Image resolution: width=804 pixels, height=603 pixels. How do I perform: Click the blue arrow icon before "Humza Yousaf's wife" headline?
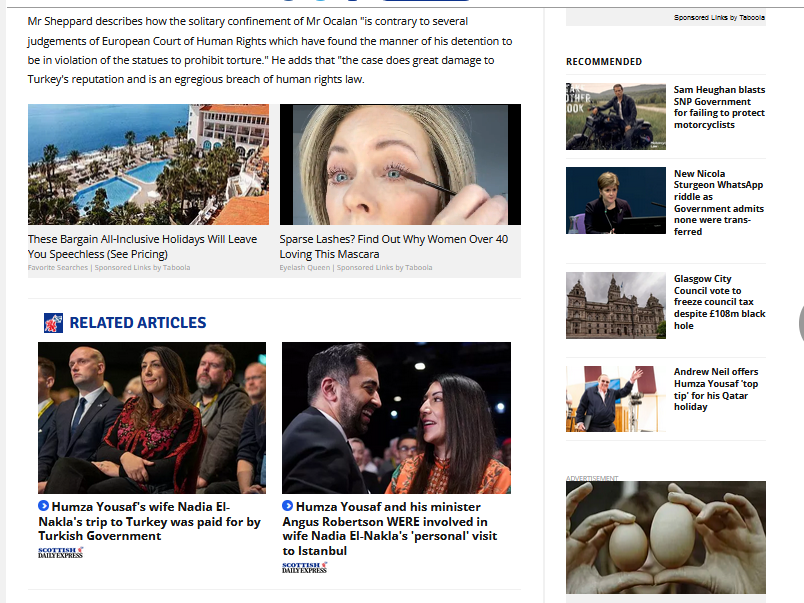point(44,506)
